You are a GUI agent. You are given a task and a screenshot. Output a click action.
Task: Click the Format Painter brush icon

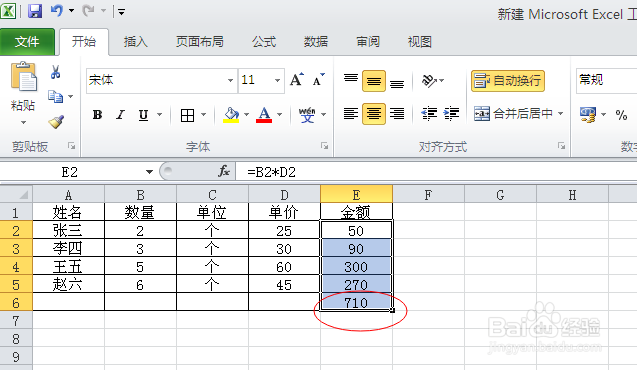tap(56, 121)
